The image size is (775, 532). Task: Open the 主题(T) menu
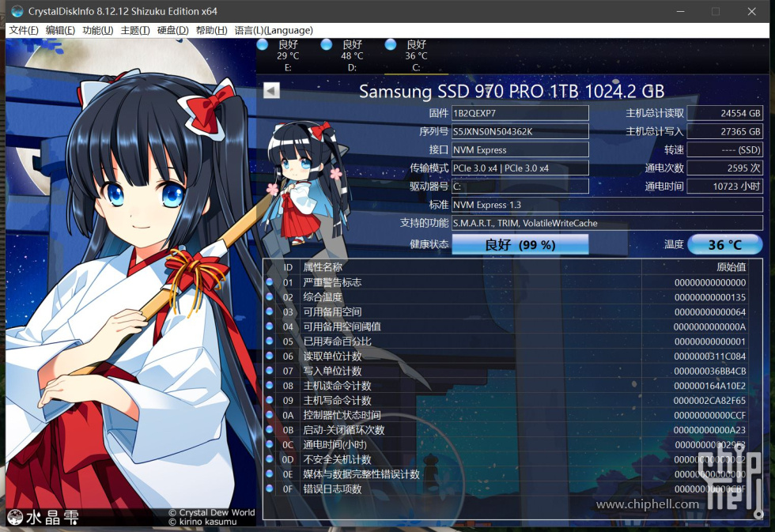tap(135, 30)
